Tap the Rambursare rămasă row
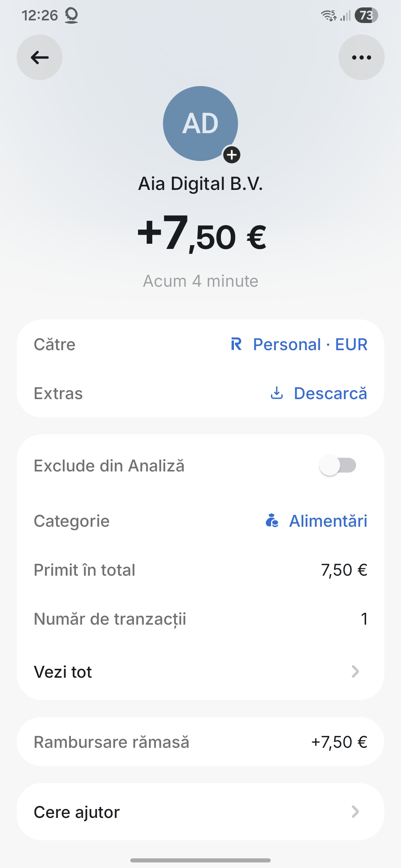The height and width of the screenshot is (868, 401). tap(200, 742)
